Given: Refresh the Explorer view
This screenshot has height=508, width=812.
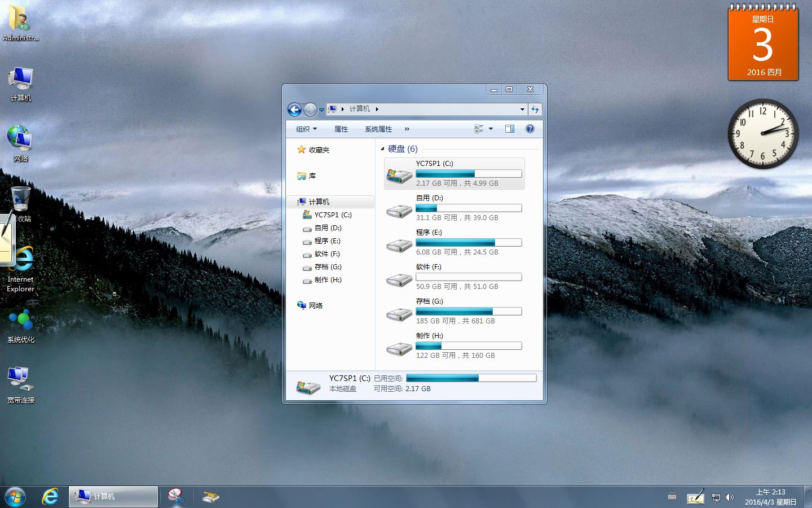Looking at the screenshot, I should coord(535,109).
